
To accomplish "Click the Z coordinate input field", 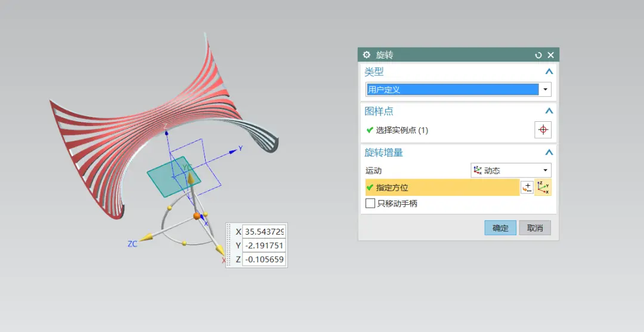I will [264, 260].
